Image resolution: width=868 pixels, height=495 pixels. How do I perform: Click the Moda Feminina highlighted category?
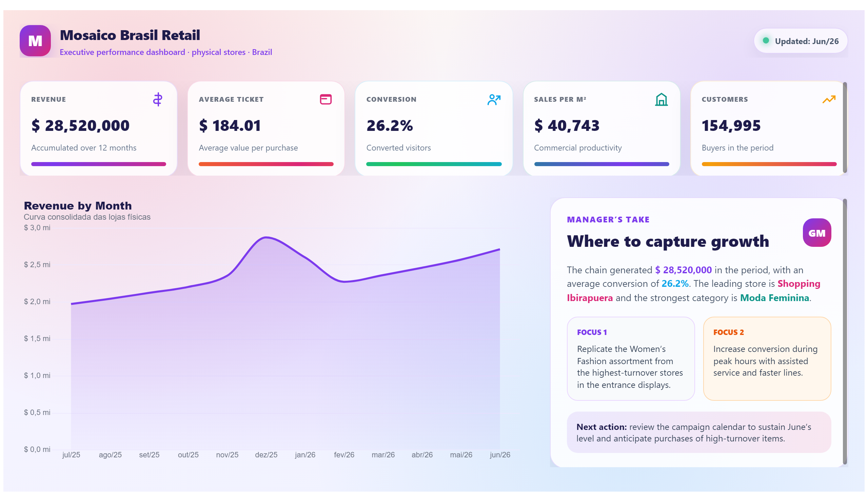click(x=774, y=298)
